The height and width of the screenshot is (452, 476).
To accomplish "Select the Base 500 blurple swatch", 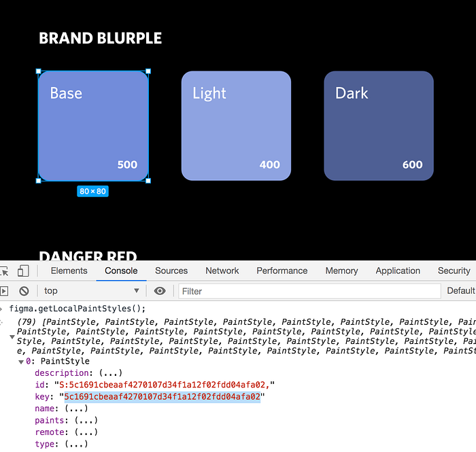I will click(93, 126).
